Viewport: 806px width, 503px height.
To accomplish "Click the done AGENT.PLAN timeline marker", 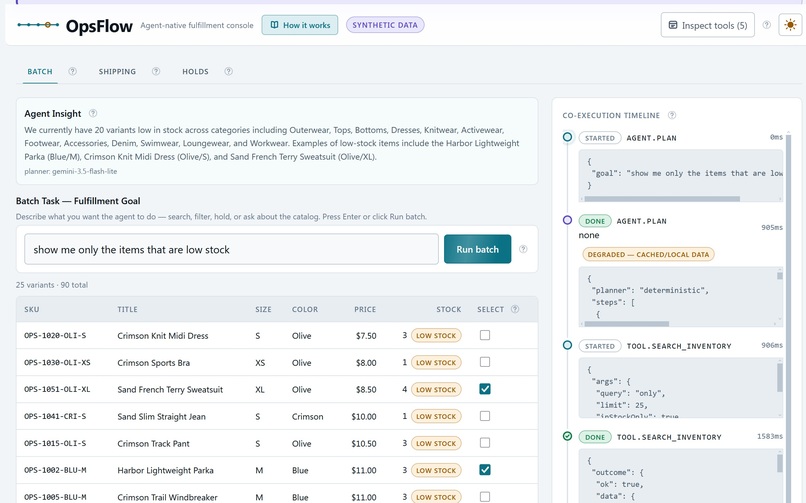I will [567, 220].
